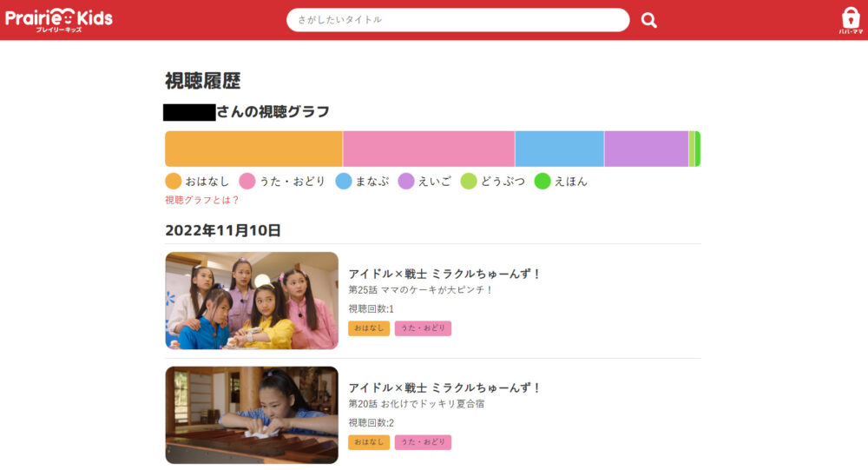This screenshot has width=868, height=470.
Task: Open the パパ・ママ parent lock icon
Action: 851,20
